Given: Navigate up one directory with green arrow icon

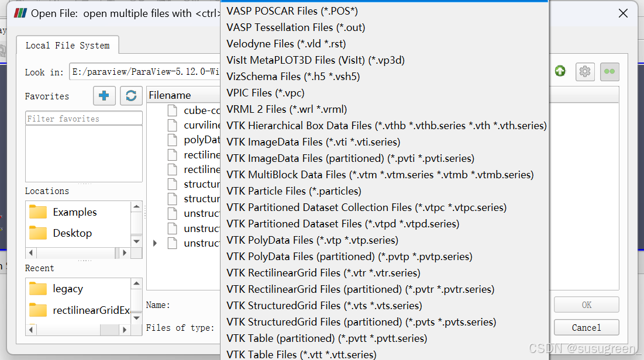Looking at the screenshot, I should tap(560, 71).
